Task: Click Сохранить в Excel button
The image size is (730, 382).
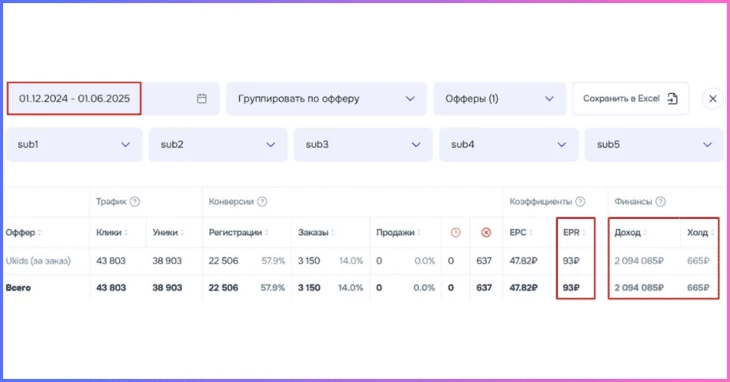Action: coord(630,99)
